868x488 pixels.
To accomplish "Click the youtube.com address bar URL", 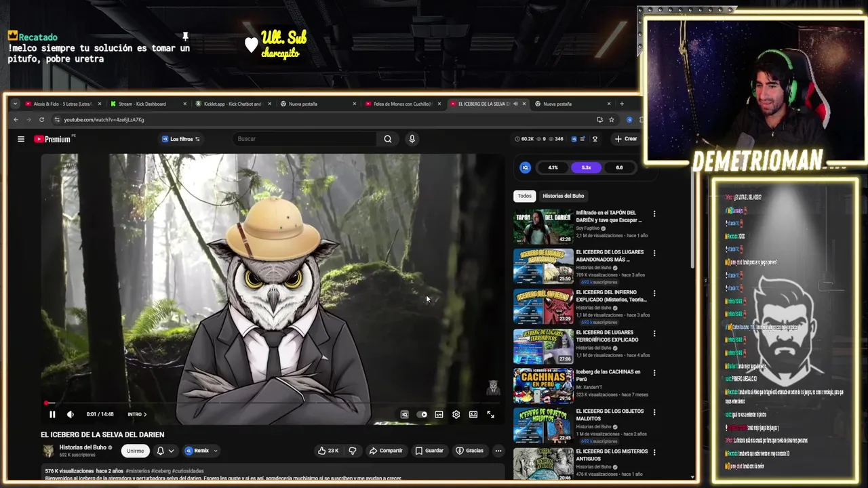I will (x=104, y=119).
